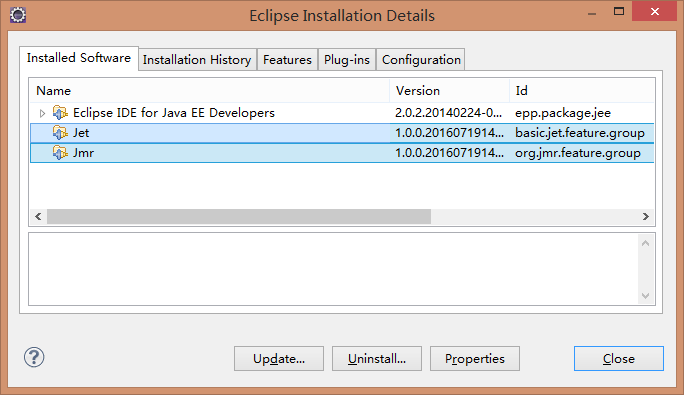
Task: Click the Jet feature icon
Action: click(x=60, y=133)
